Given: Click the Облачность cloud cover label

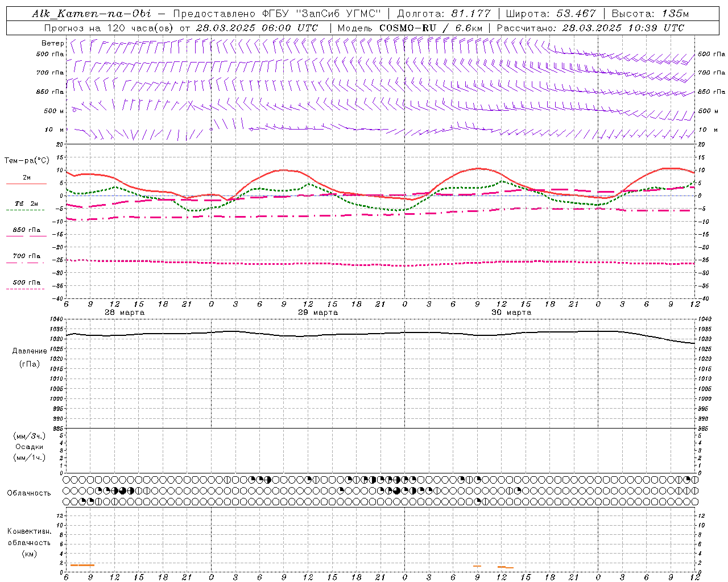Looking at the screenshot, I should click(29, 493).
